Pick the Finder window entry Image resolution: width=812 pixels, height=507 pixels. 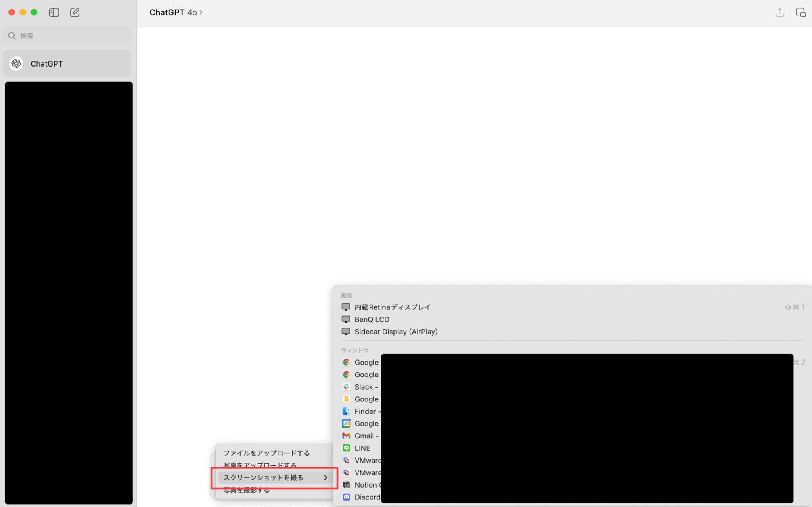360,411
